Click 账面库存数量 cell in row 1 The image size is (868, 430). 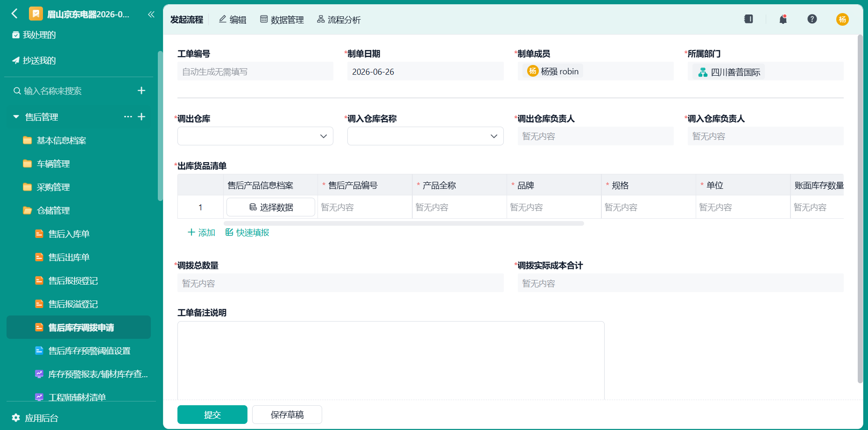click(817, 207)
